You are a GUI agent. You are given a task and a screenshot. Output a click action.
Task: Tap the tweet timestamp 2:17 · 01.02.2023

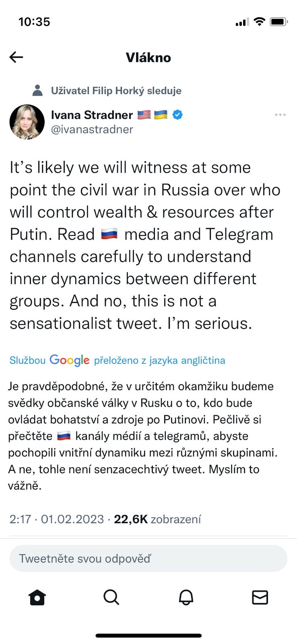pos(57,519)
